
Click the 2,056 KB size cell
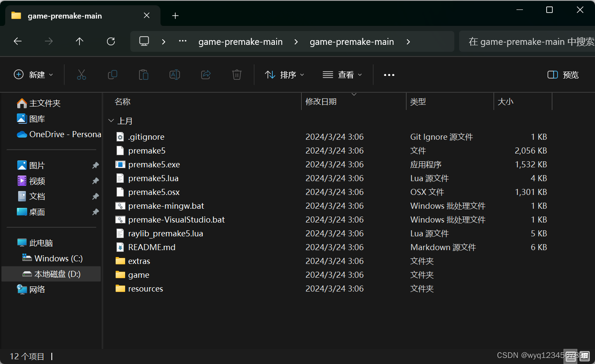[531, 151]
